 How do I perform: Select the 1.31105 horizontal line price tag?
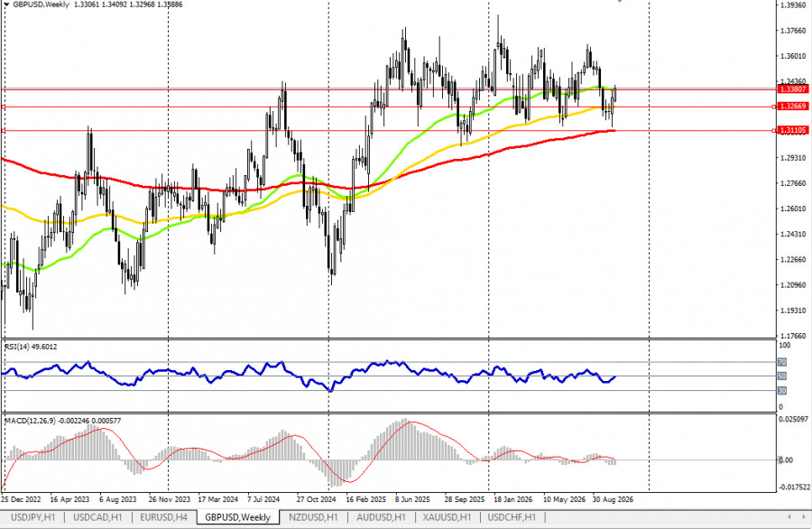pyautogui.click(x=793, y=130)
